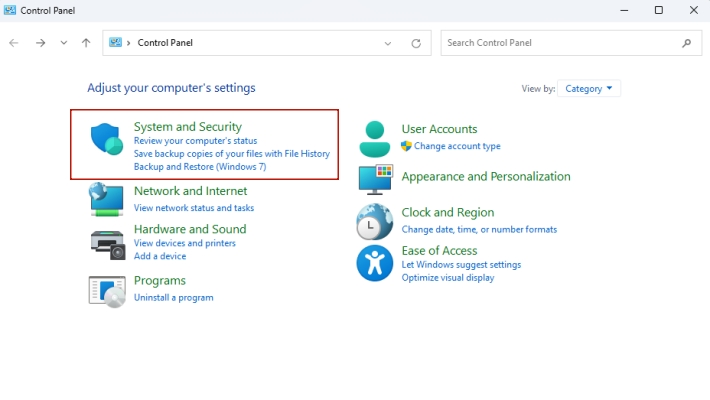The height and width of the screenshot is (400, 710).
Task: Click the Hardware and Sound printer icon
Action: coord(106,240)
